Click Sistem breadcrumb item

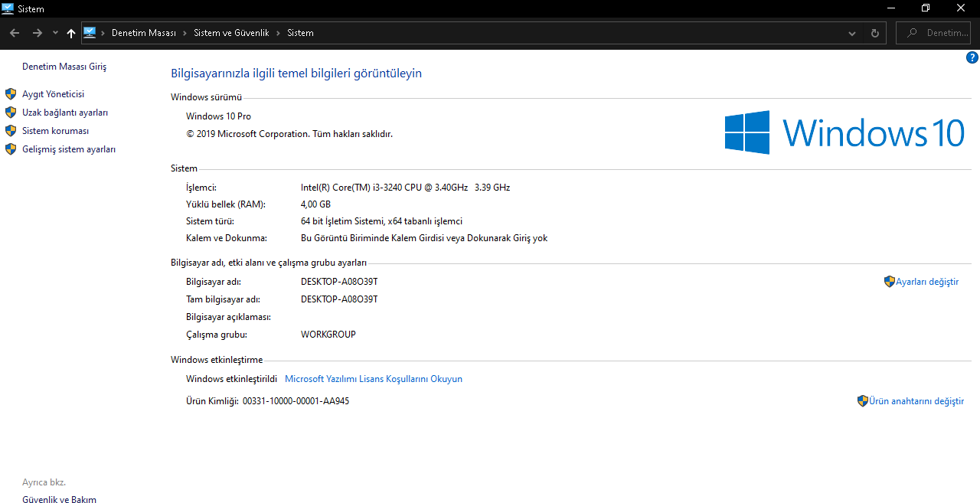300,33
